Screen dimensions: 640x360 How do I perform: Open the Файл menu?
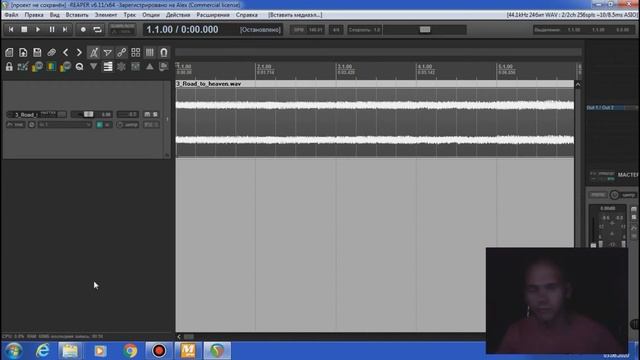point(11,15)
